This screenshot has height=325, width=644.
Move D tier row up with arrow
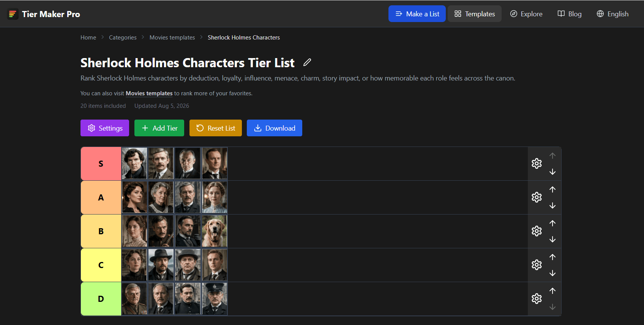pos(552,290)
